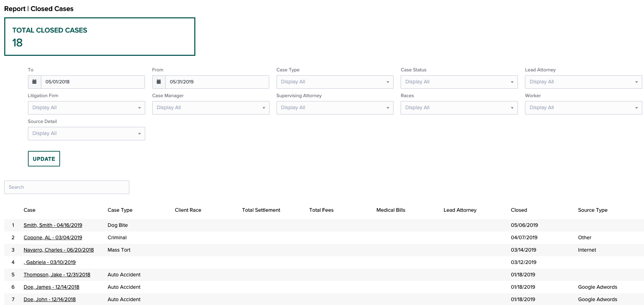Screen dimensions: 644x305
Task: Open the Case Type dropdown
Action: coord(335,82)
